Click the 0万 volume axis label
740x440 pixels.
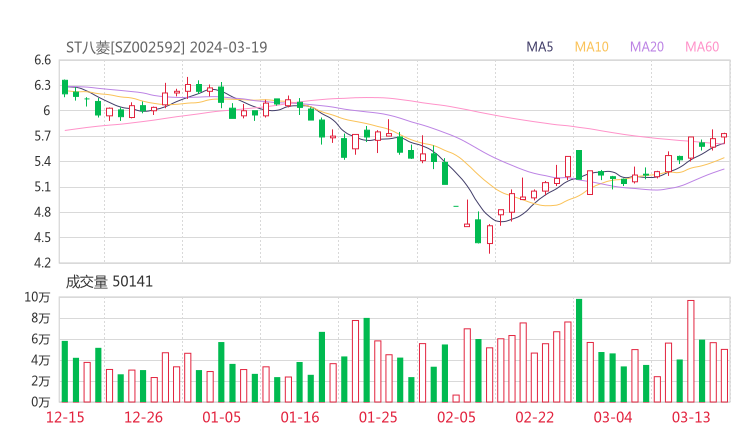pos(41,402)
